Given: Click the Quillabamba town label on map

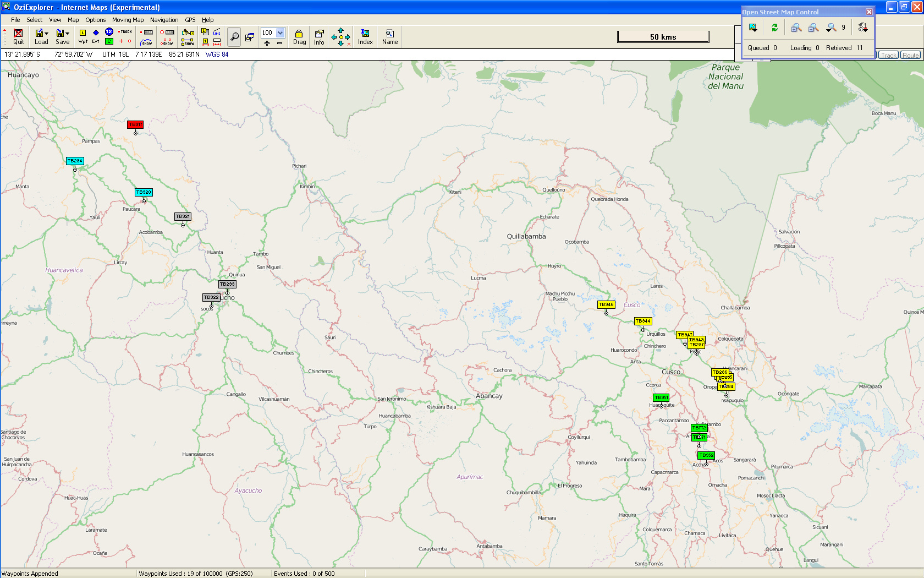Looking at the screenshot, I should tap(526, 236).
